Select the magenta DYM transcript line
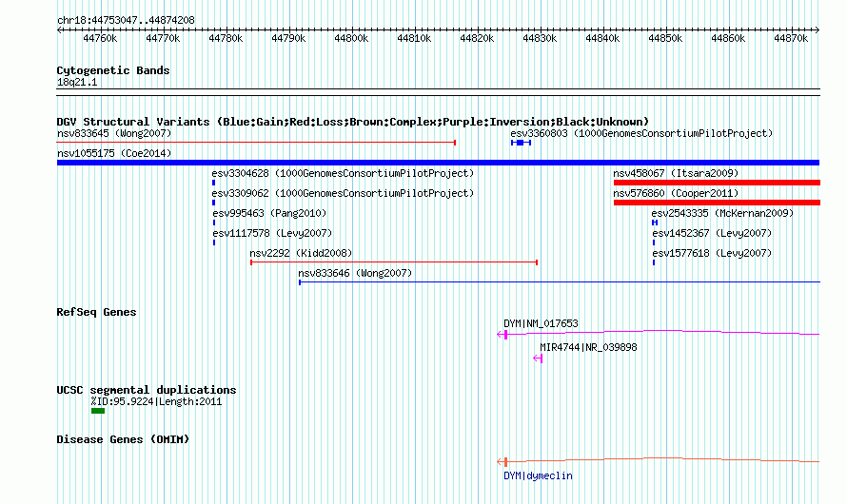 (x=658, y=333)
